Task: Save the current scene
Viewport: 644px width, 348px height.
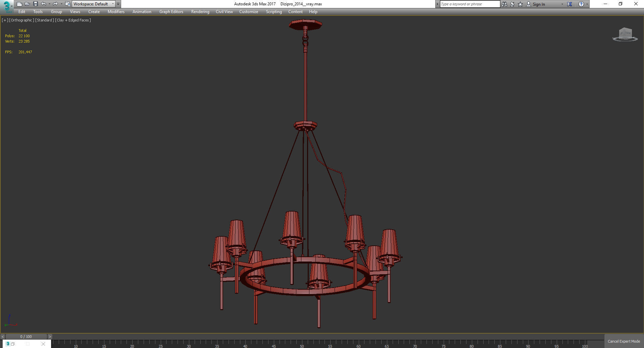Action: click(35, 4)
